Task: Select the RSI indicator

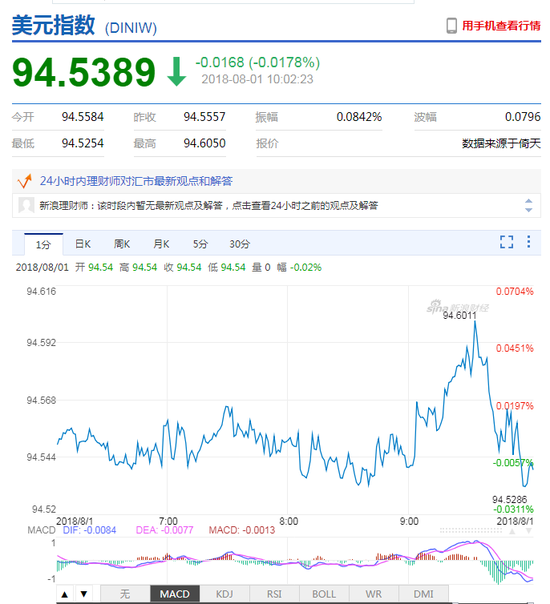Action: point(274,594)
